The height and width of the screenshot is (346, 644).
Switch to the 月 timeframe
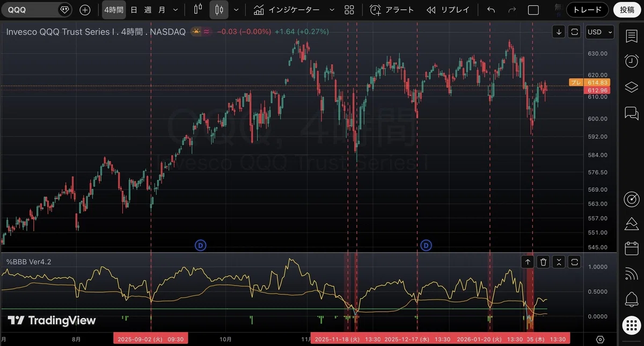162,10
